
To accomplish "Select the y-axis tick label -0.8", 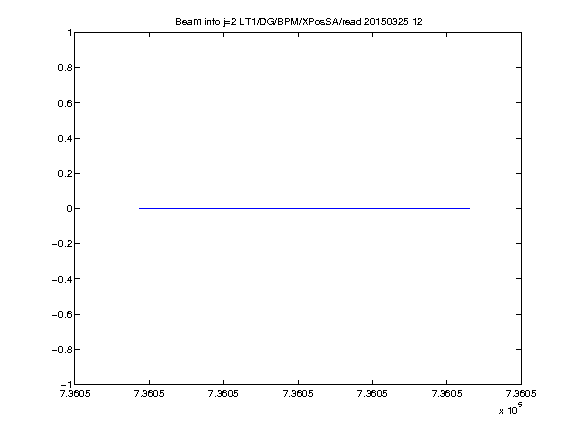I will 62,349.
